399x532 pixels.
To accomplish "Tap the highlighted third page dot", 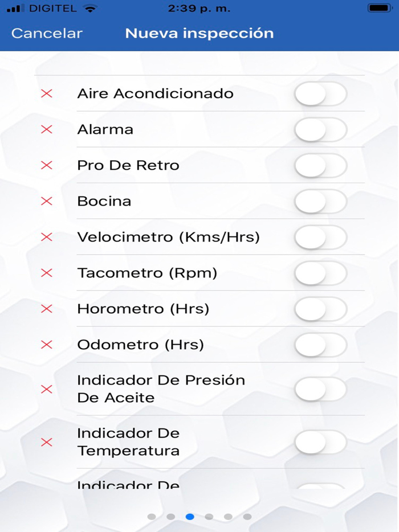I will coord(190,517).
